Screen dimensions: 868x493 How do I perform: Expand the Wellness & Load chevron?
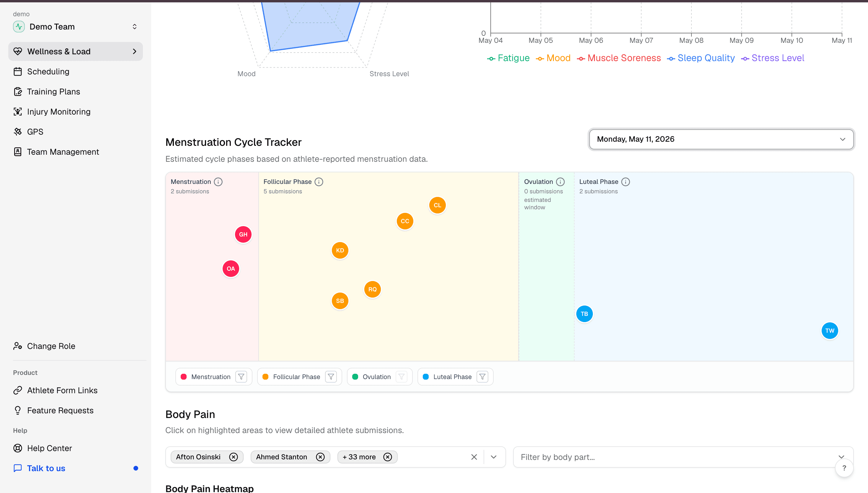(x=134, y=51)
